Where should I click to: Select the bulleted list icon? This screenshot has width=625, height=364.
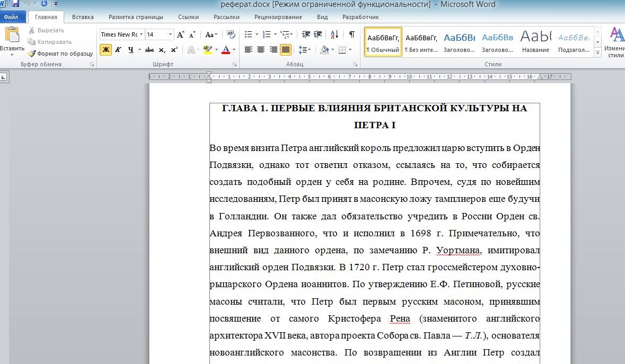248,34
